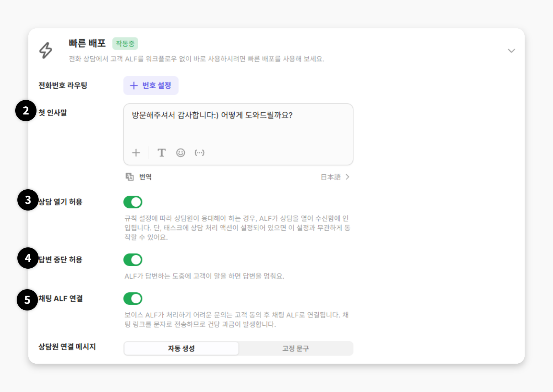This screenshot has height=392, width=553.
Task: Click the translation icon beside 번역
Action: tap(130, 177)
